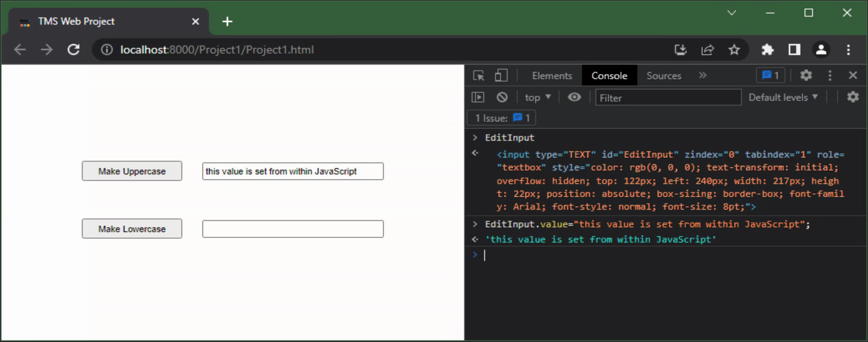This screenshot has width=868, height=342.
Task: Click the EditInput.value assignment line
Action: 648,224
